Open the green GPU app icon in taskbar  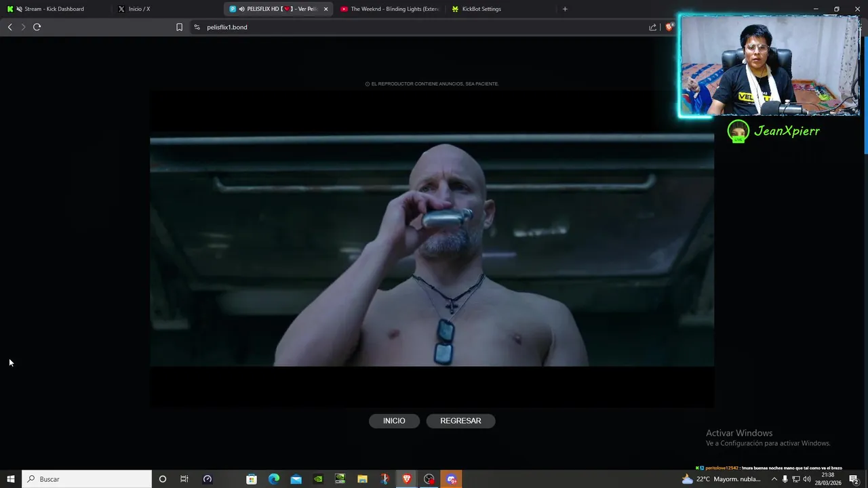click(340, 479)
